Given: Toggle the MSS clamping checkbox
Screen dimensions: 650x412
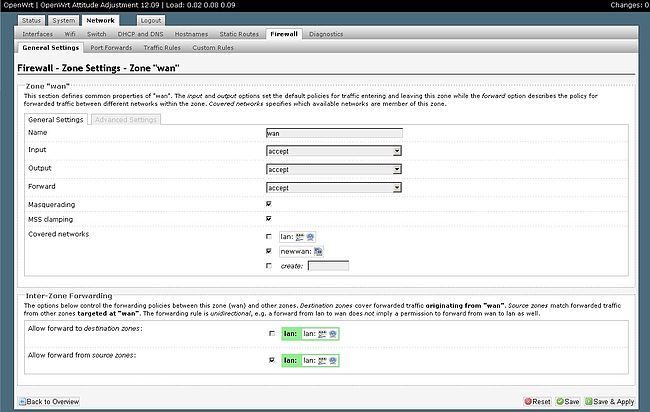Looking at the screenshot, I should tap(269, 218).
